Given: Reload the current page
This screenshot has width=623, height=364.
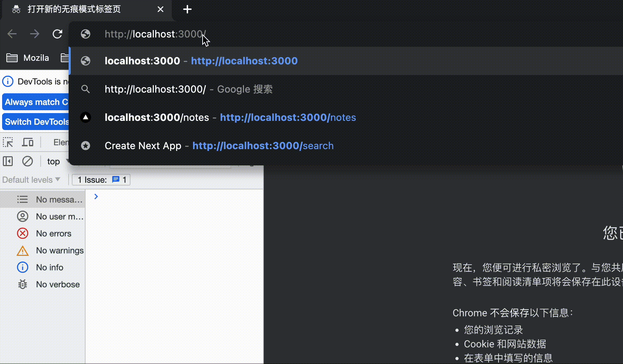Looking at the screenshot, I should point(57,34).
